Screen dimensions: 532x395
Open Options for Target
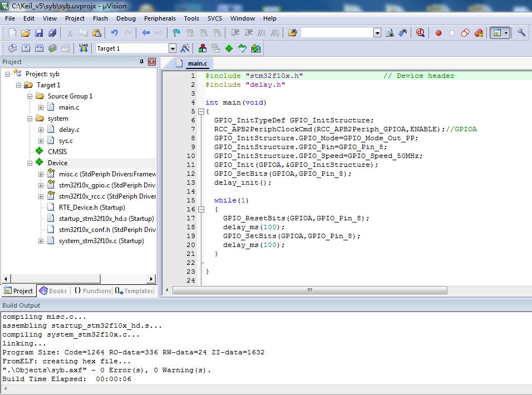[x=185, y=48]
